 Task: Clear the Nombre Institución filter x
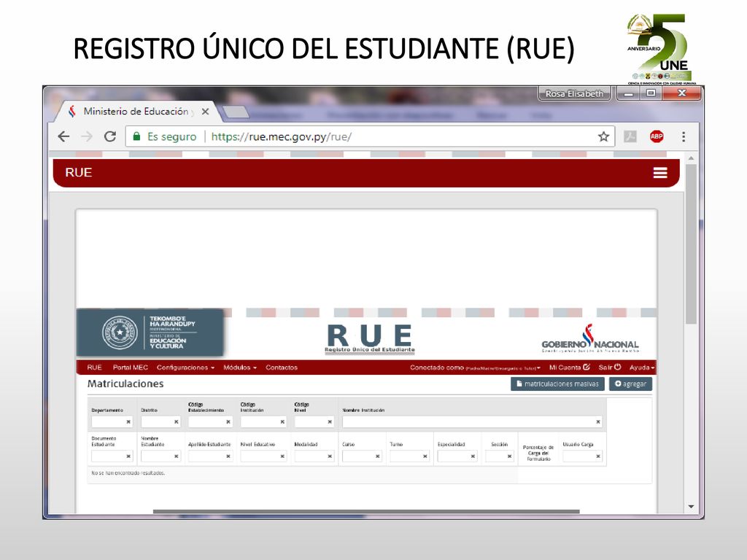point(598,422)
